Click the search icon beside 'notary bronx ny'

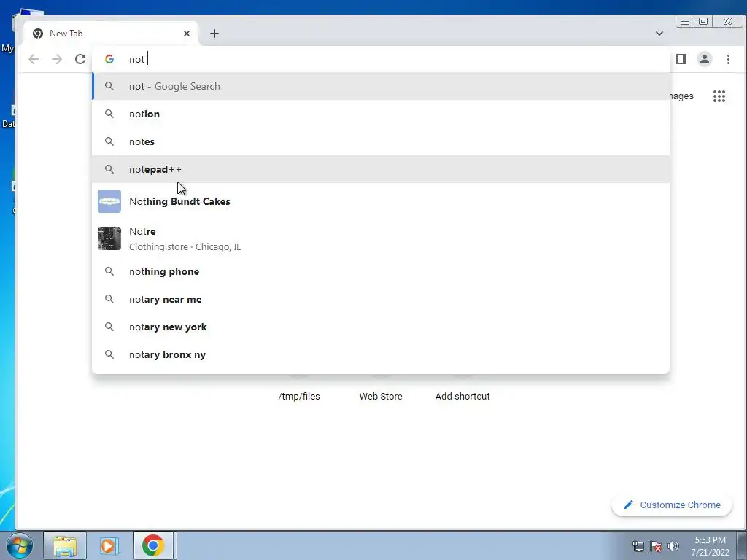(109, 354)
